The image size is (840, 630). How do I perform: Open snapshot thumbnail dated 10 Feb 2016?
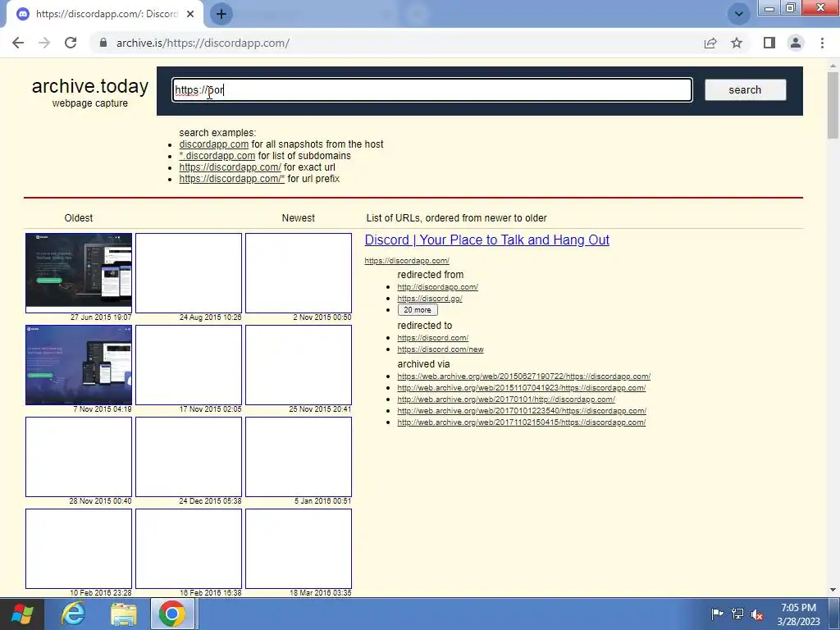(79, 549)
